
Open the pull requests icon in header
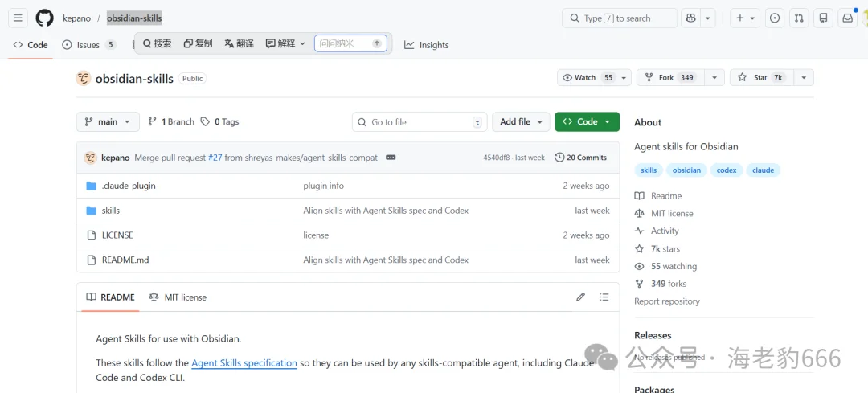pos(799,18)
